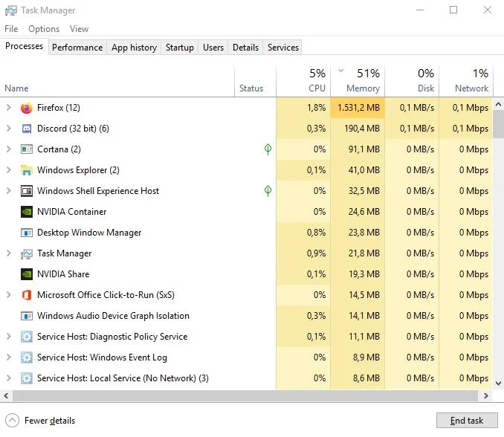Select the Windows Audio Device Graph Isolation row
The width and height of the screenshot is (504, 437).
point(246,316)
